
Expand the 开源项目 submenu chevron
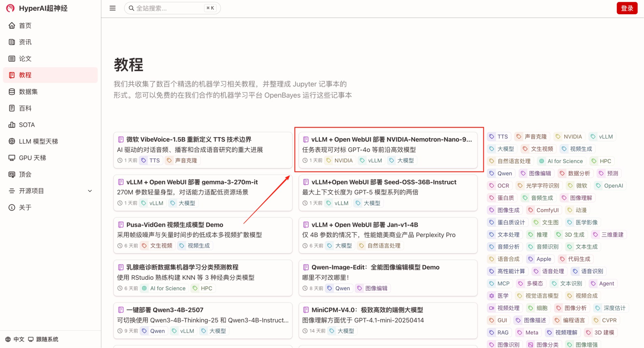[x=90, y=191]
